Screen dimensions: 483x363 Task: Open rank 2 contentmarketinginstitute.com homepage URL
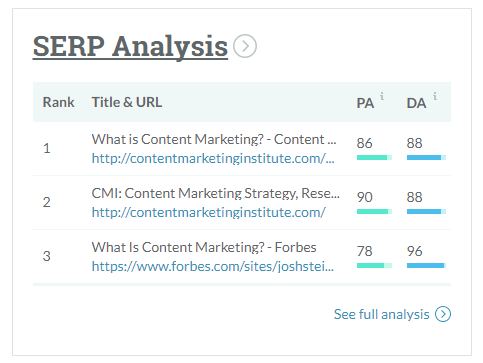(x=209, y=213)
